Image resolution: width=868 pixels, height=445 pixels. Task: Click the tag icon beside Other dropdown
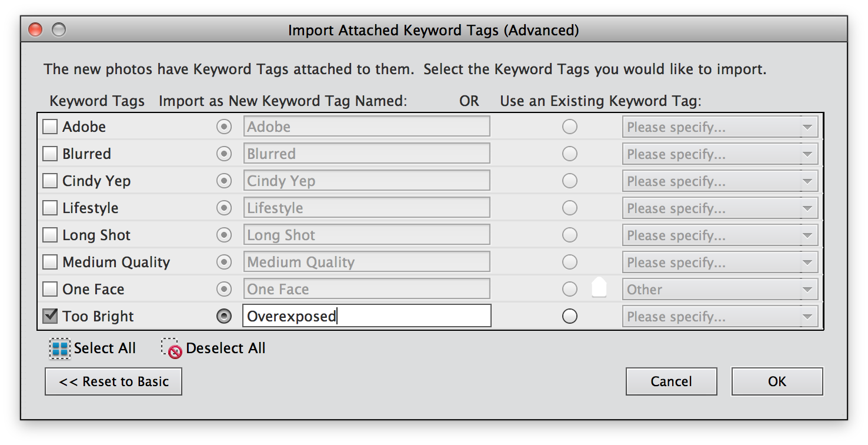[599, 289]
